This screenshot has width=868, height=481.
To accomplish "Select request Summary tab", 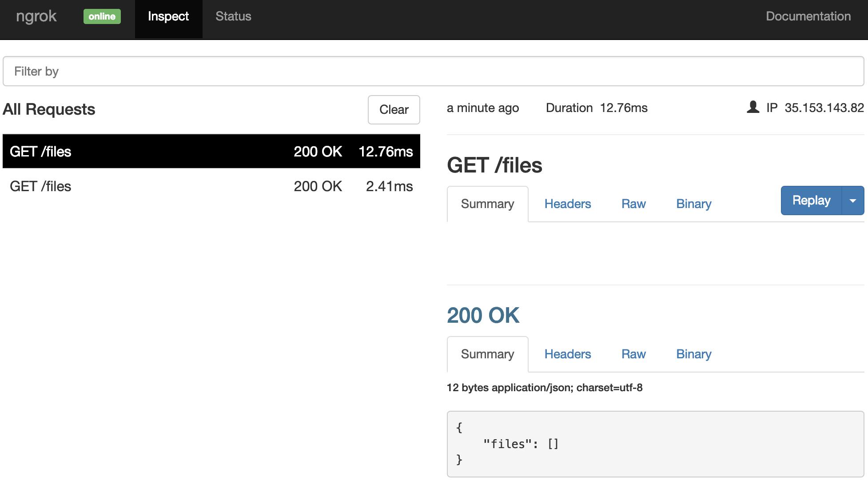I will [487, 204].
